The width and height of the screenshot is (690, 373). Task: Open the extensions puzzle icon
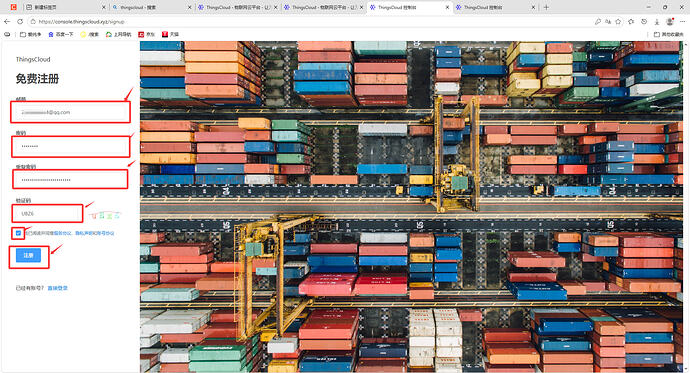[631, 21]
